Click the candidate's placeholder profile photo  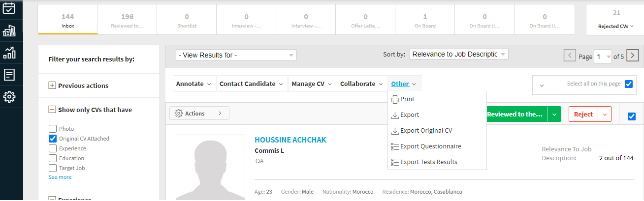coord(210,167)
